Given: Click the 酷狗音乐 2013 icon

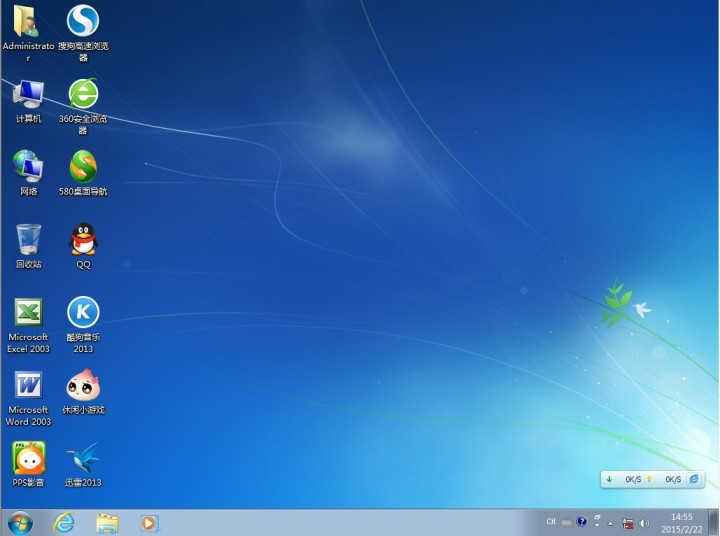Looking at the screenshot, I should pyautogui.click(x=83, y=313).
